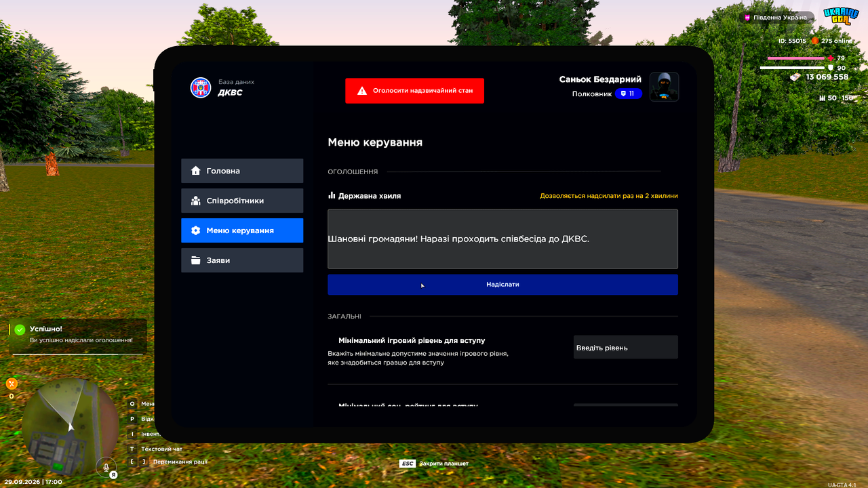
Task: Click the orange dot beside 275 online
Action: 815,41
